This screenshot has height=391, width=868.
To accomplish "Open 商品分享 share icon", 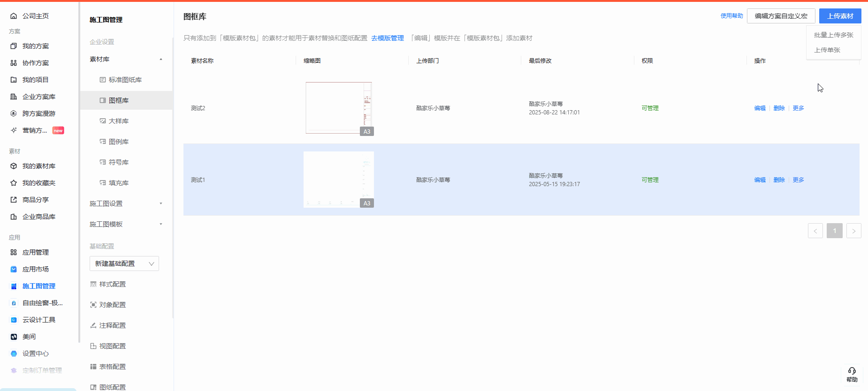I will click(14, 200).
